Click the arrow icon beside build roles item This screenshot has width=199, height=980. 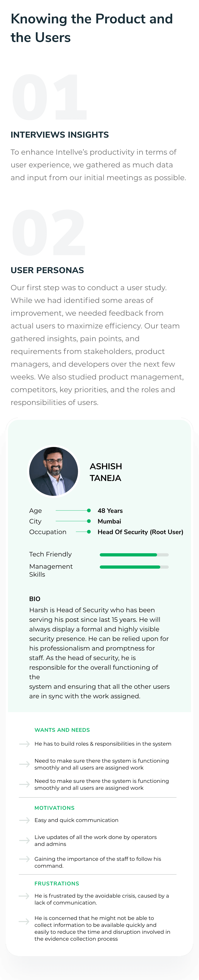tap(24, 744)
